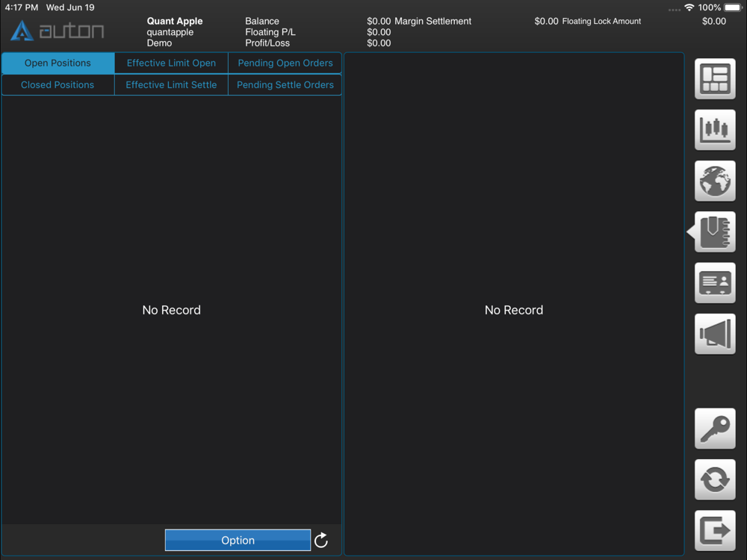The height and width of the screenshot is (560, 747).
Task: Refresh records with arrow beside Option
Action: point(321,540)
